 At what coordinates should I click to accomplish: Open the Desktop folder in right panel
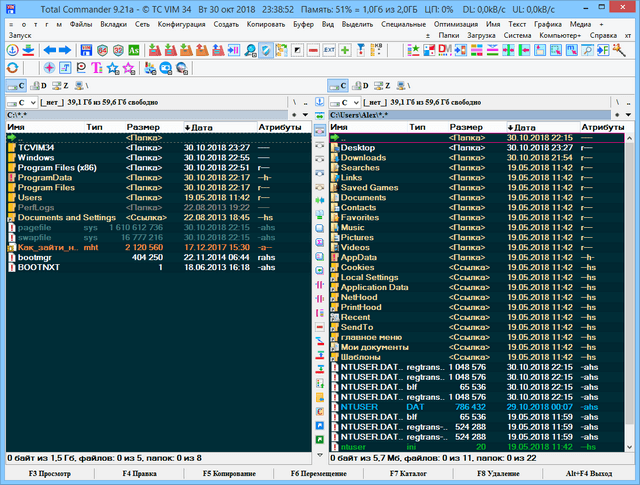pos(357,147)
